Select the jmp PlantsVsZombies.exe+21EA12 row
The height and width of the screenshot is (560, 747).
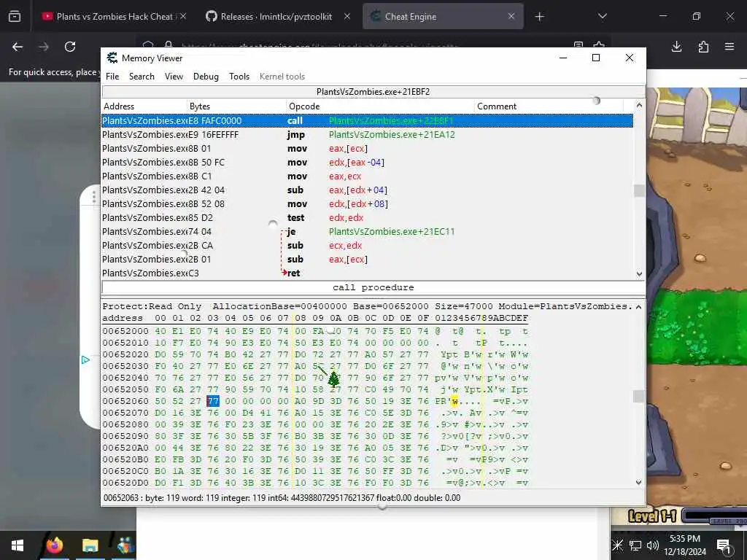click(x=368, y=135)
